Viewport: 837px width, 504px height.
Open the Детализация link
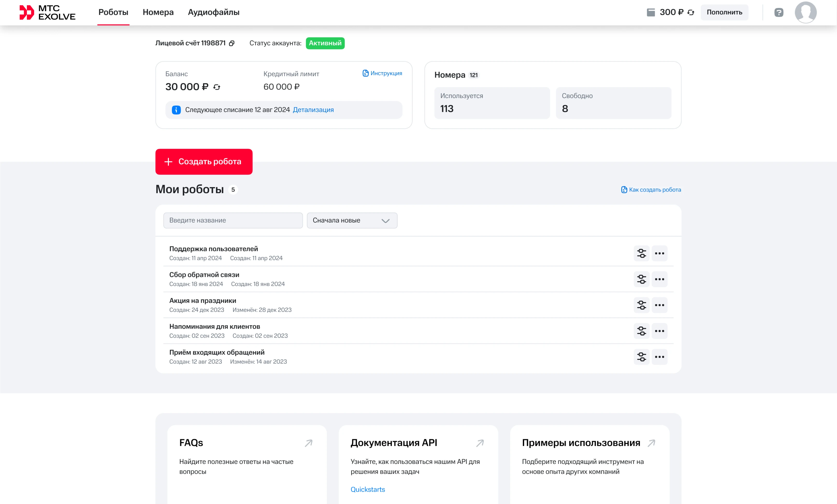coord(313,110)
